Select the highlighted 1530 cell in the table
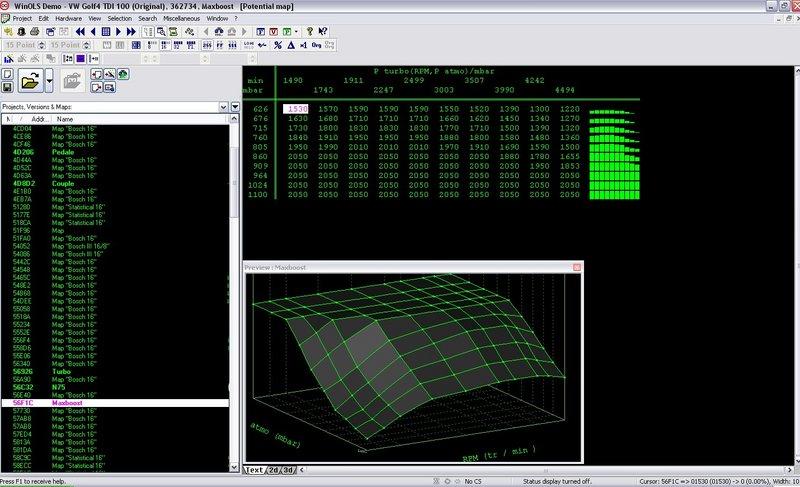The image size is (800, 487). 296,109
